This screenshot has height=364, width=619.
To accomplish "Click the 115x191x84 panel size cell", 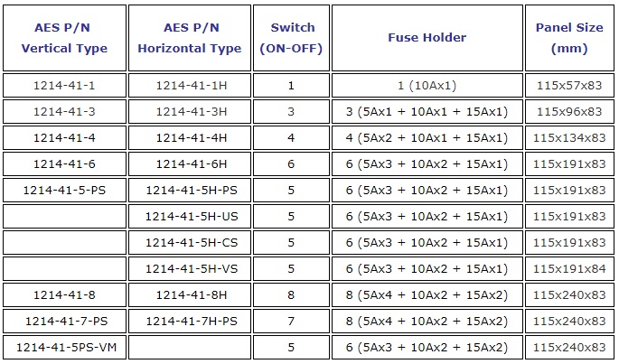I will pos(569,269).
